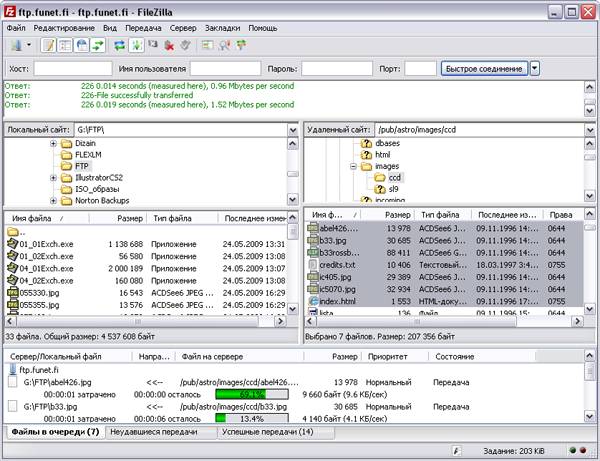Screen dimensions: 600x461
Task: Refresh the file and folder lists
Action: pos(120,46)
